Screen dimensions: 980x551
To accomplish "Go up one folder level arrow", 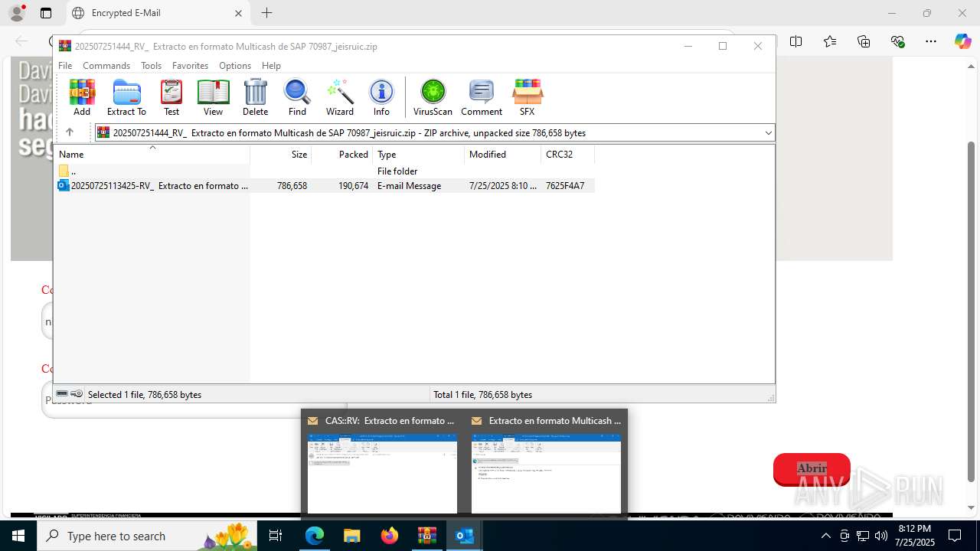I will point(70,132).
